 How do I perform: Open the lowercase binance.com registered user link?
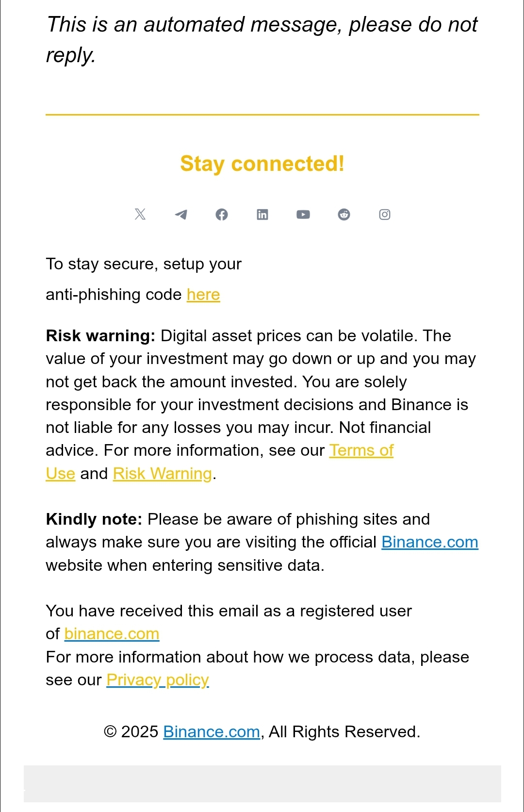coord(112,634)
